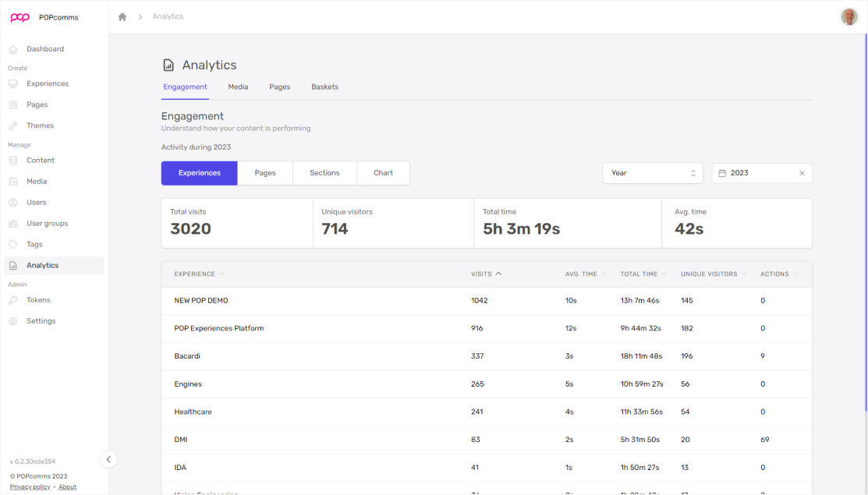Click the Tags sidebar icon
This screenshot has height=495, width=868.
[12, 244]
